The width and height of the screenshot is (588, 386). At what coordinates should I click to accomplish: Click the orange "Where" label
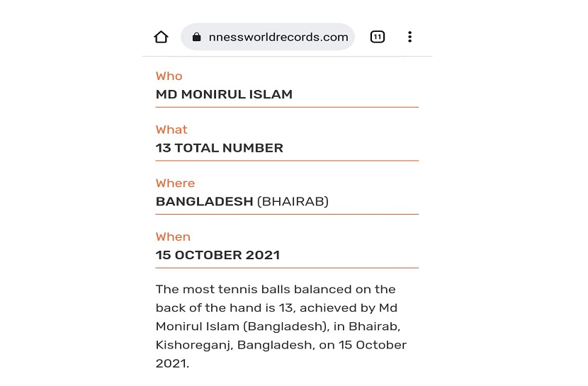tap(175, 183)
